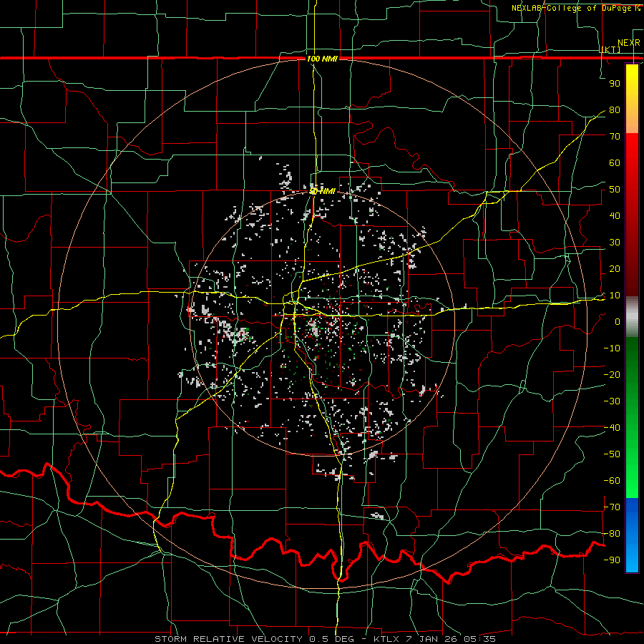The height and width of the screenshot is (644, 644).
Task: Click the -40 scale value
Action: click(612, 428)
